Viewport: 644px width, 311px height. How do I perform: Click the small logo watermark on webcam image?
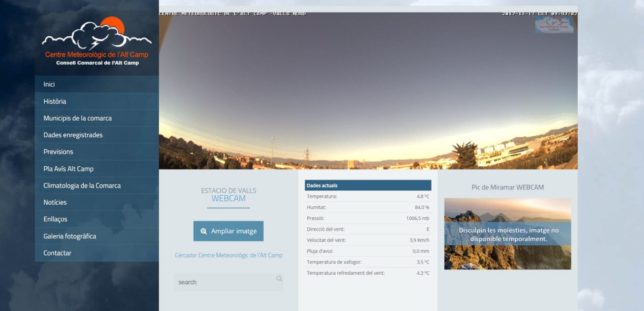point(554,25)
